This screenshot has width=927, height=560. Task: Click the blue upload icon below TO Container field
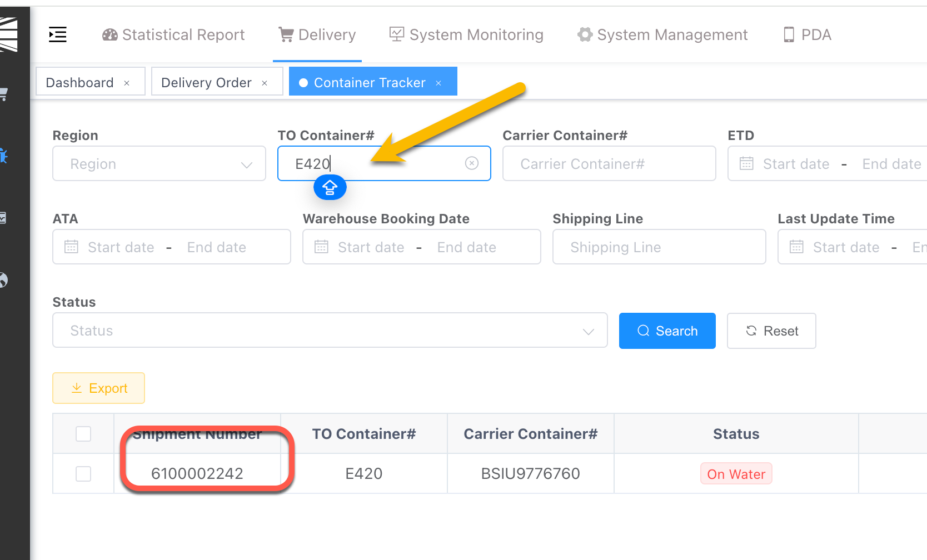coord(330,187)
